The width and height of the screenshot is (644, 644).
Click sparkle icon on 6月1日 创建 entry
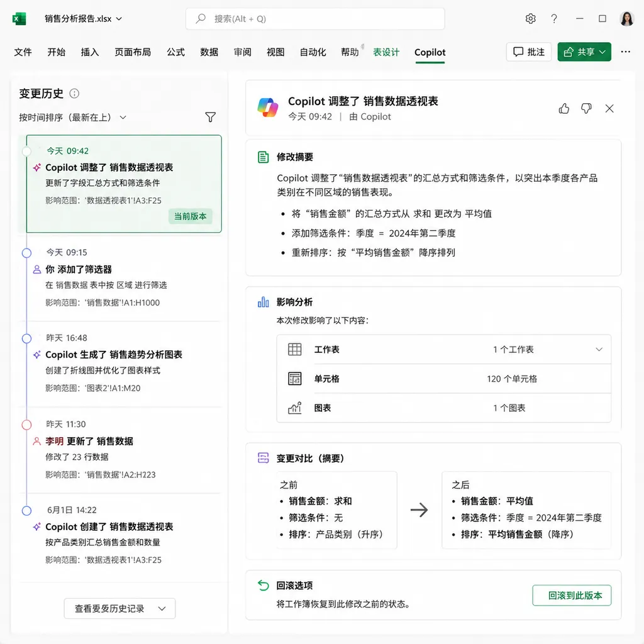(37, 526)
